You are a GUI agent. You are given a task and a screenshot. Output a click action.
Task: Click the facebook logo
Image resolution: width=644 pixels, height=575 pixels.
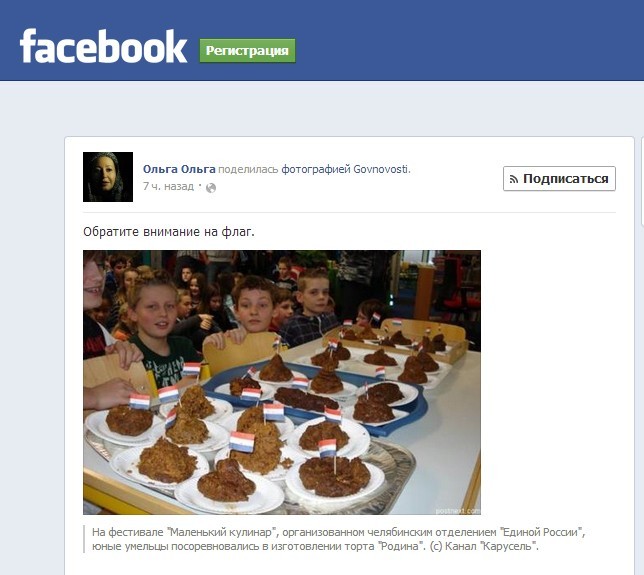103,46
